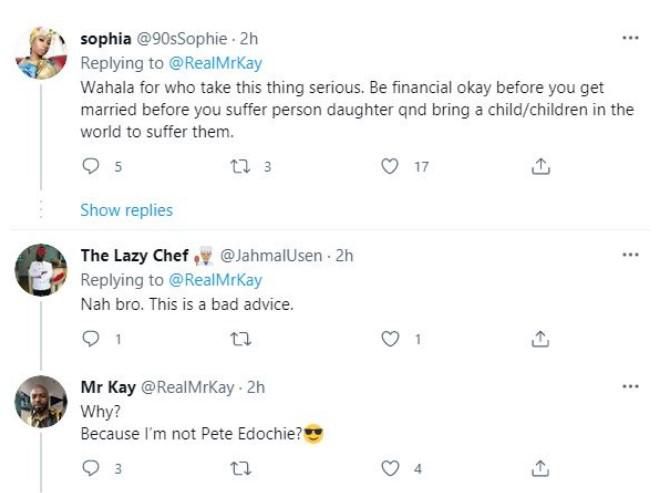This screenshot has width=660, height=493.
Task: Share sophia's tweet
Action: tap(540, 167)
